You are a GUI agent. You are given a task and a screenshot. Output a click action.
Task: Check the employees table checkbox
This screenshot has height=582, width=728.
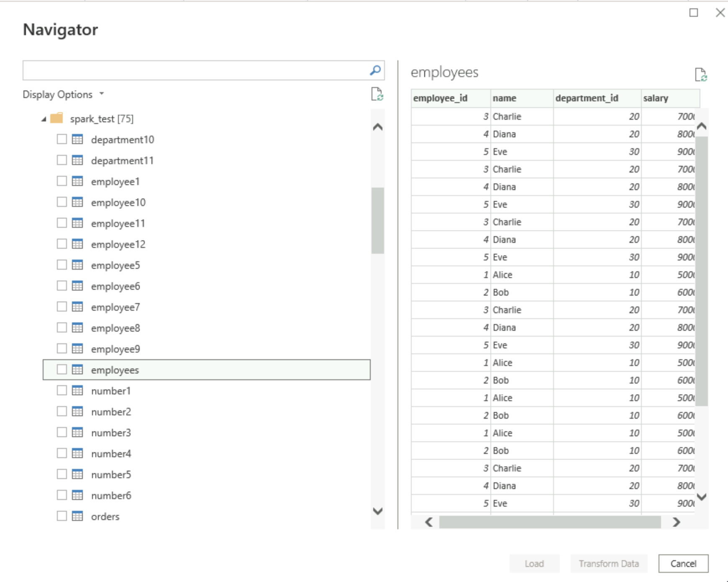(62, 370)
